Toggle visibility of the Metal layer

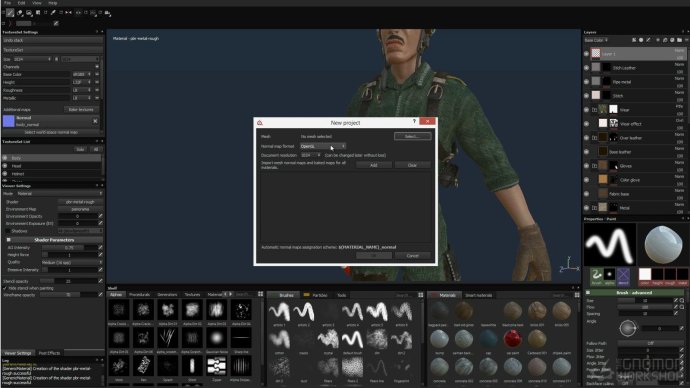pos(587,208)
